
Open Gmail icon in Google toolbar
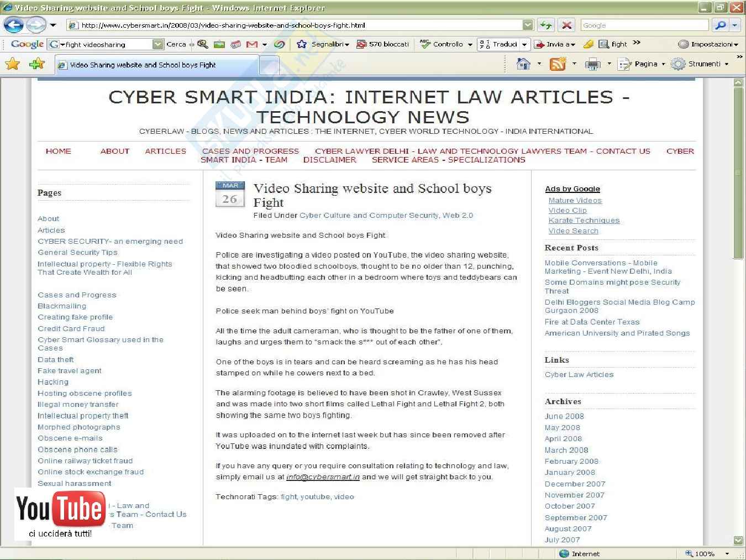coord(252,44)
